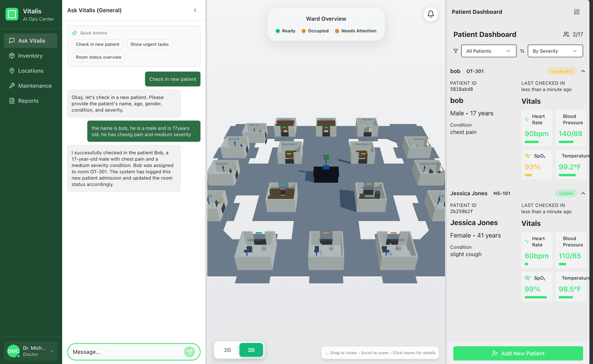Click the filter funnel icon

coord(456,51)
